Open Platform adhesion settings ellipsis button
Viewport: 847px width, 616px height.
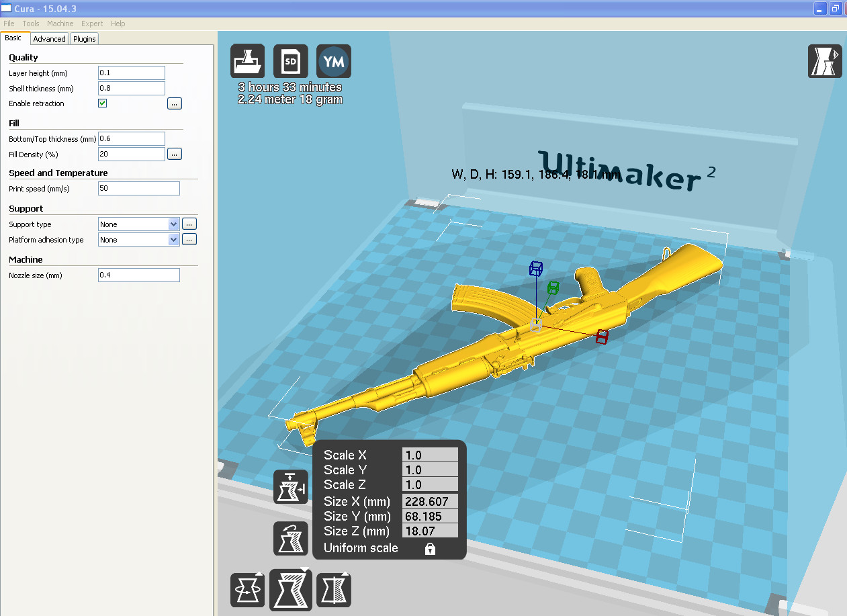pyautogui.click(x=189, y=240)
